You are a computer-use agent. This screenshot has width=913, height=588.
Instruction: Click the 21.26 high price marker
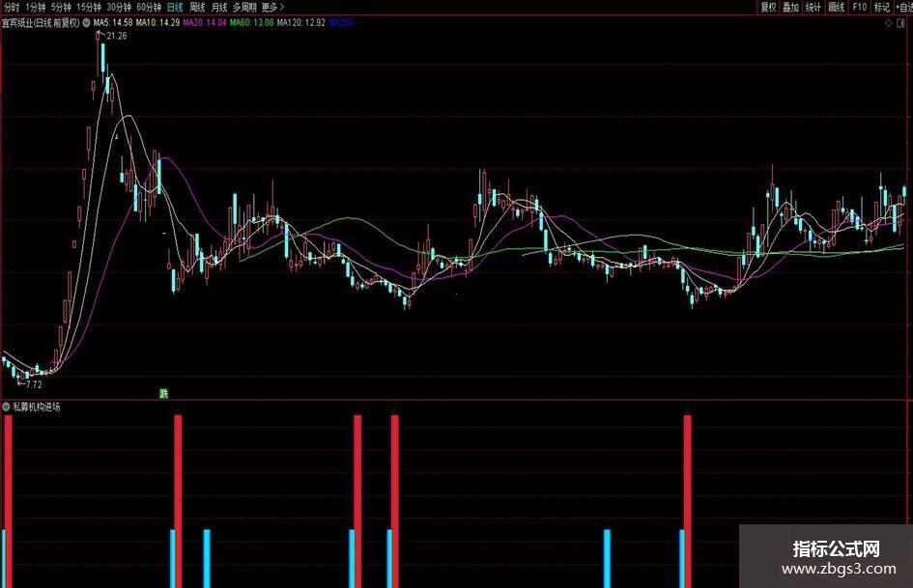tap(117, 36)
